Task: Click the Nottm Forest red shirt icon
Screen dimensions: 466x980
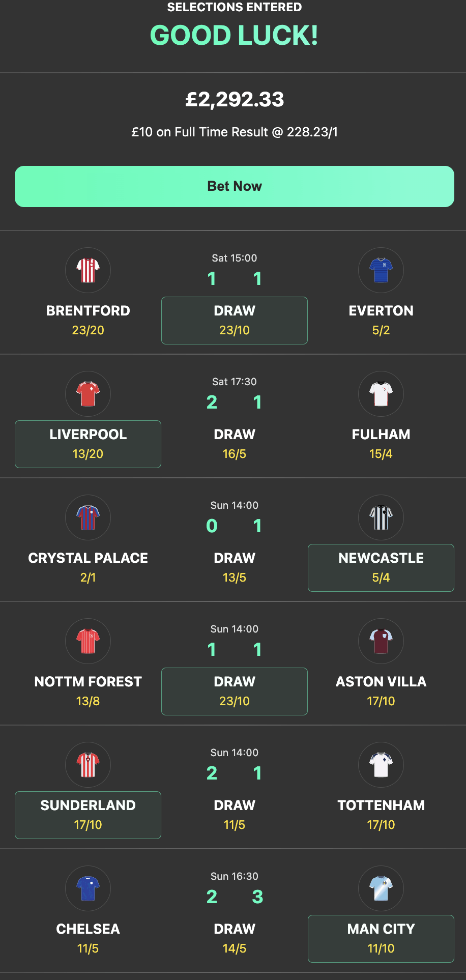Action: pos(88,641)
